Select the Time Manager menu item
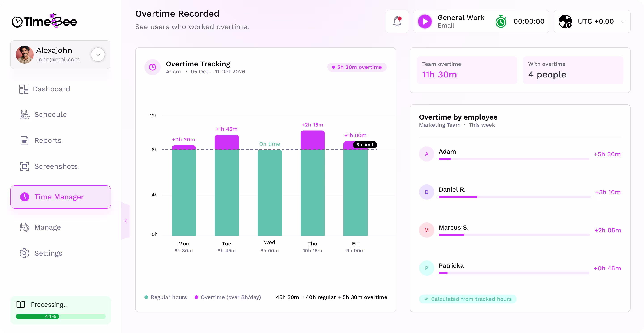 pos(61,197)
